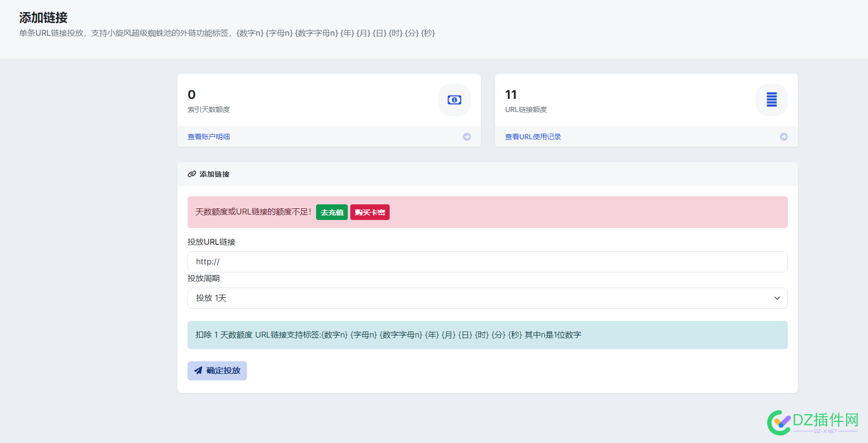
Task: Open the 查看账户明细 link
Action: tap(209, 137)
